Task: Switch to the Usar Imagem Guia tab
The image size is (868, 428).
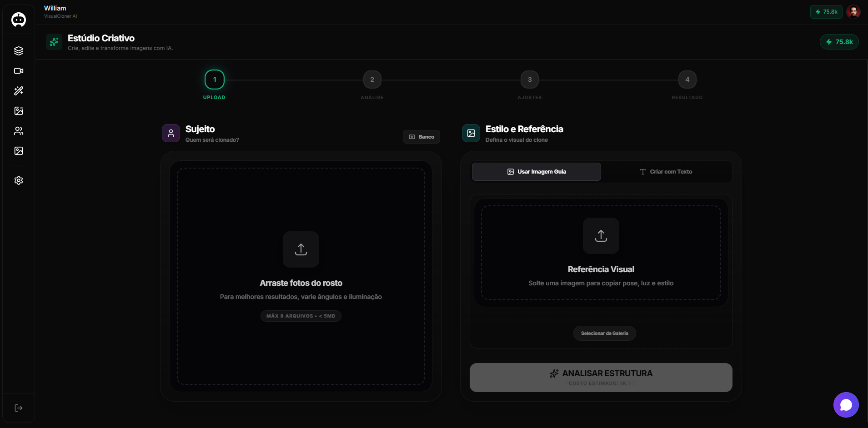Action: click(537, 171)
